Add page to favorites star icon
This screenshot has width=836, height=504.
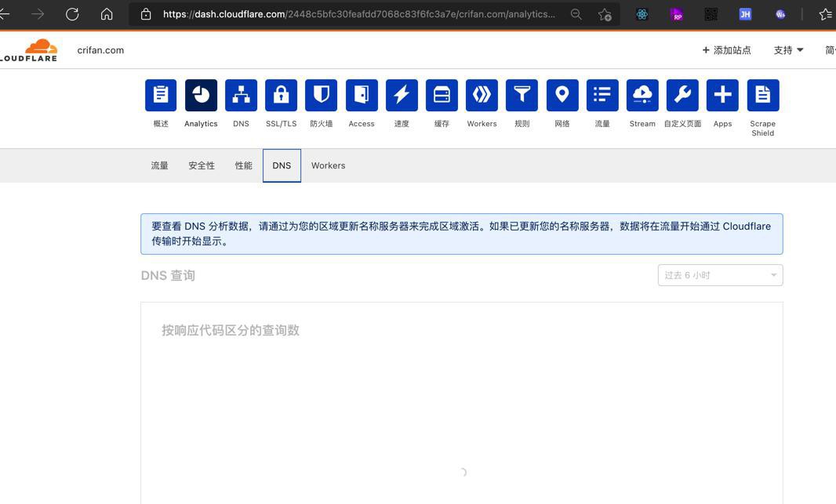click(605, 14)
